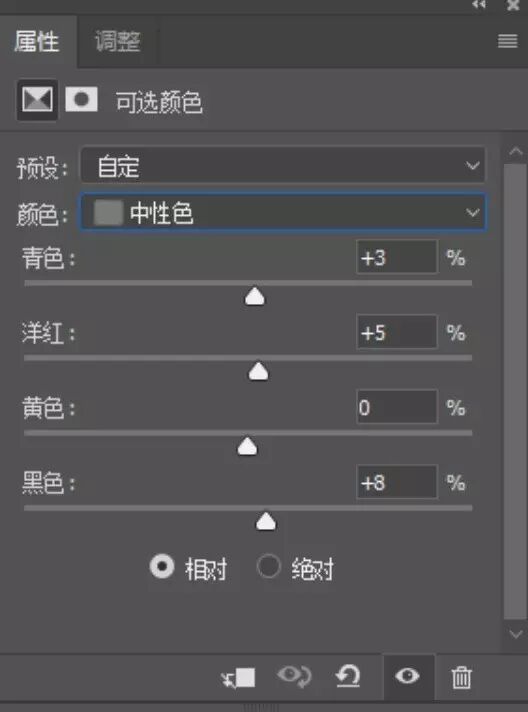528x712 pixels.
Task: Click the 黑色 value input field
Action: tap(397, 482)
